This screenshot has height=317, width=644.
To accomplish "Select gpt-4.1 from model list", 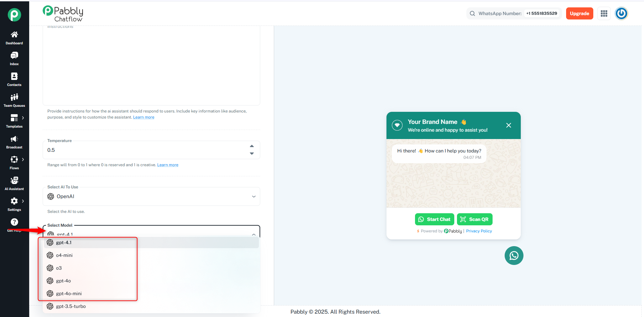I will point(151,242).
